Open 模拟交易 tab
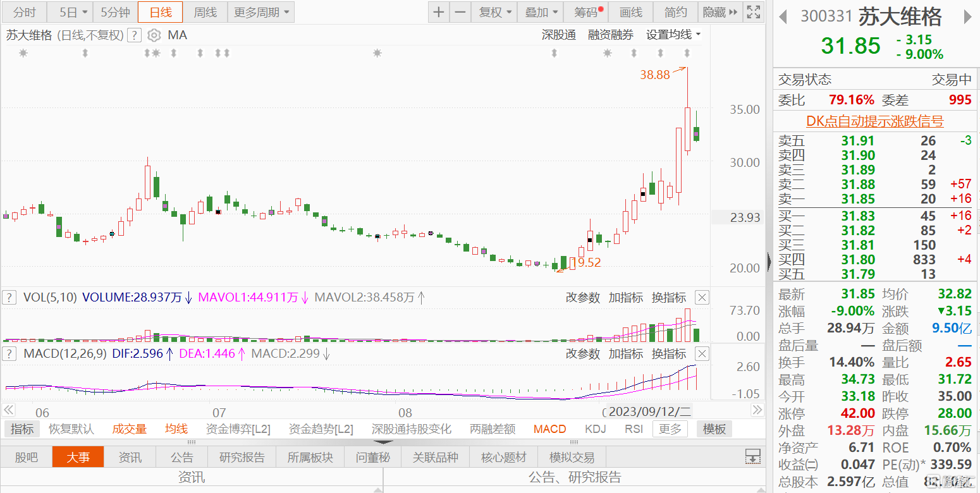Image resolution: width=980 pixels, height=493 pixels. click(x=572, y=457)
